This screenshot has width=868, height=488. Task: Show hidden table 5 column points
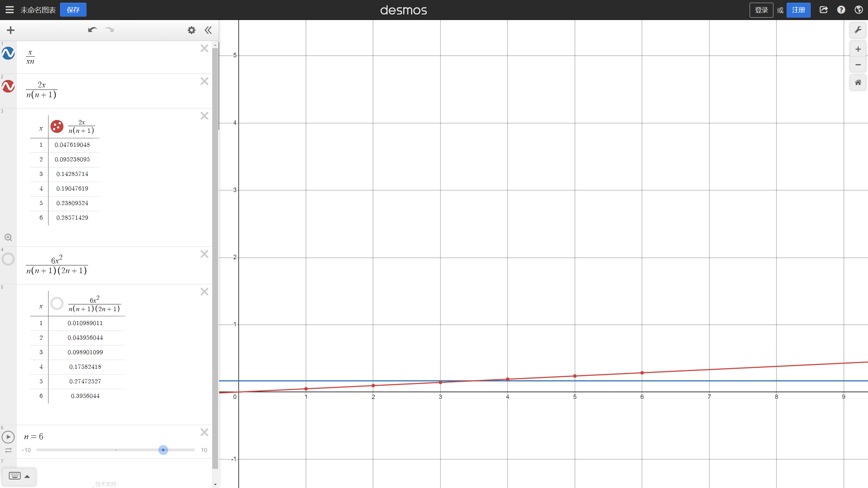pyautogui.click(x=57, y=303)
